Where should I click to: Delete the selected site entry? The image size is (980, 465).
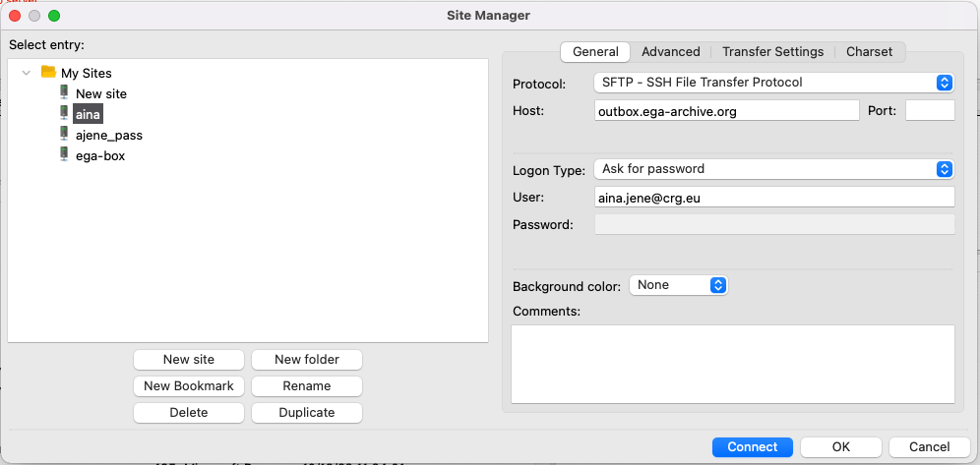[x=189, y=413]
